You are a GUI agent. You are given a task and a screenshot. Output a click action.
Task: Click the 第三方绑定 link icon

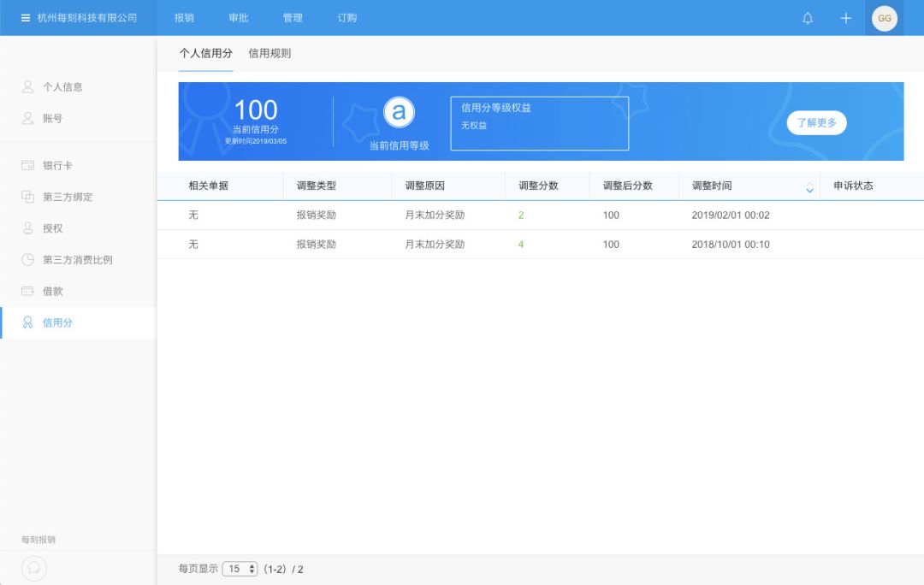coord(27,197)
